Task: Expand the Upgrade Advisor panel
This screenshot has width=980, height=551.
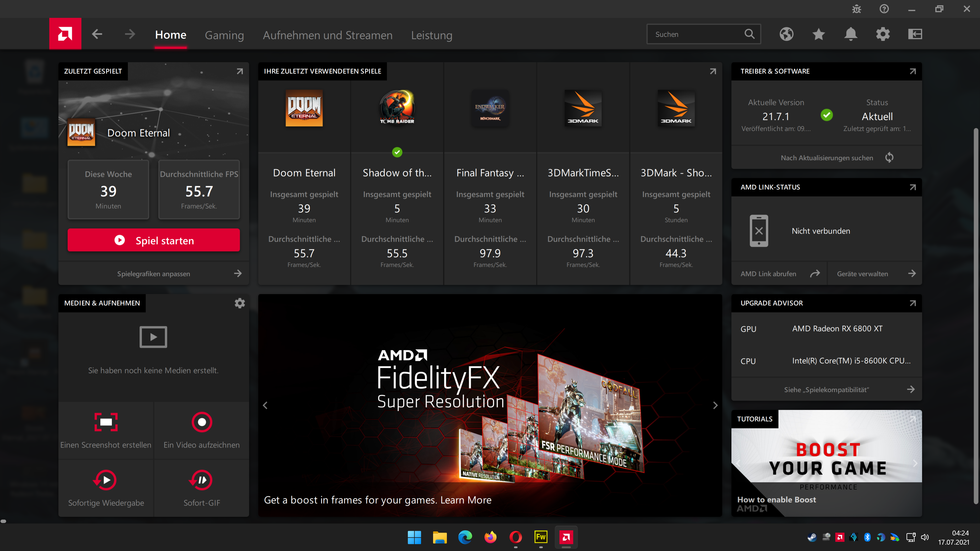Action: [x=912, y=303]
